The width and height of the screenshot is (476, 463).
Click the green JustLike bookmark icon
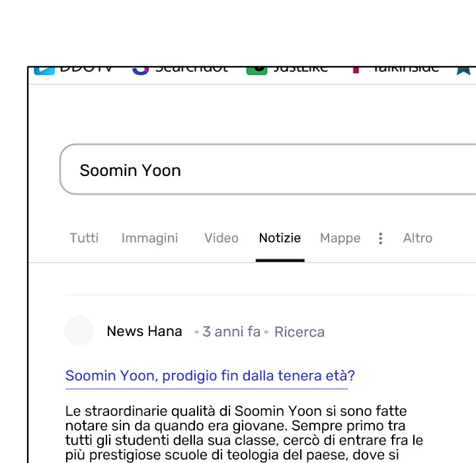(x=257, y=69)
